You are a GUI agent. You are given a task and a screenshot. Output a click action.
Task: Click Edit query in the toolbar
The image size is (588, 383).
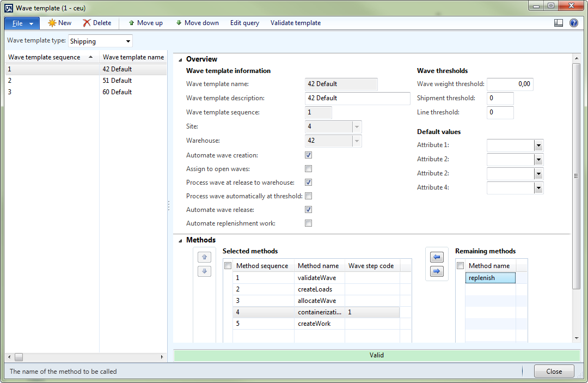tap(244, 23)
